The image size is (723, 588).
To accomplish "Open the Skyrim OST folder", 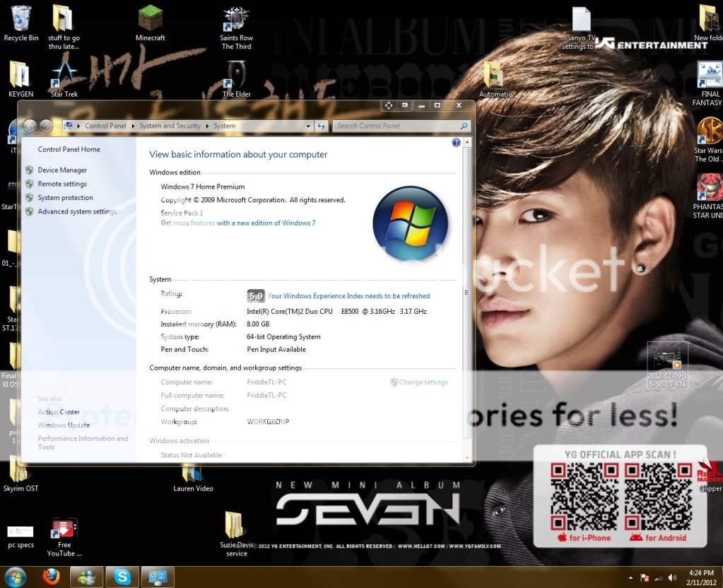I will coord(20,472).
